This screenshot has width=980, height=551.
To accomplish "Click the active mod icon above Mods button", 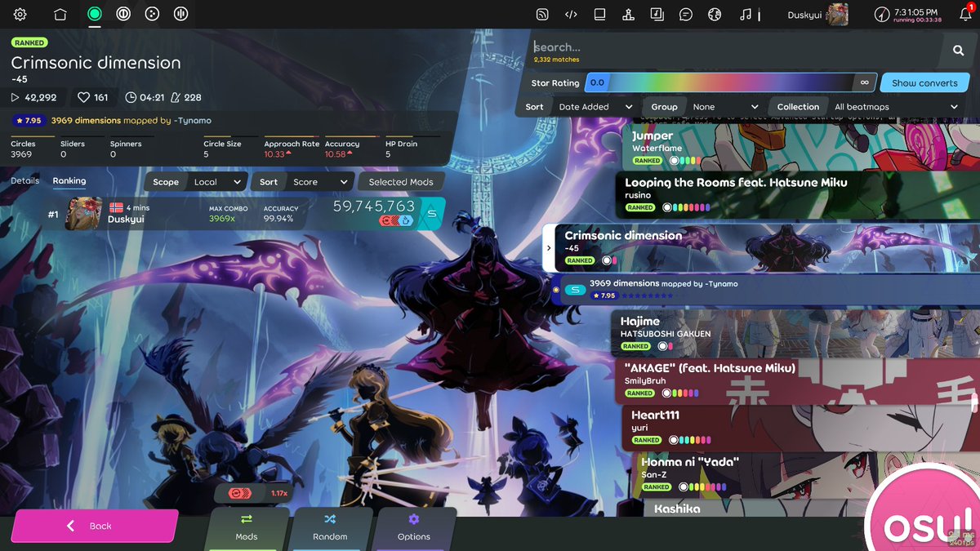I will coord(240,493).
